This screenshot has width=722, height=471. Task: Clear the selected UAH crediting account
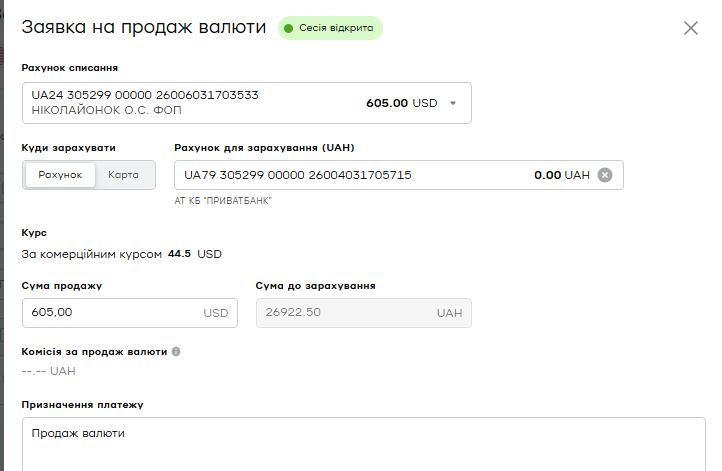605,175
